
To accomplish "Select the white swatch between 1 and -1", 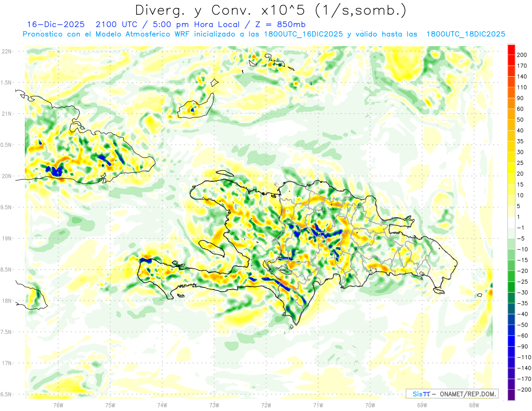I will (x=511, y=222).
